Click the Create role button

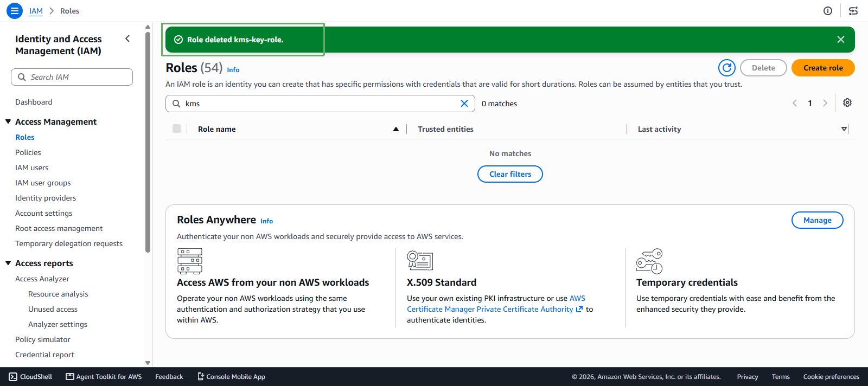[823, 68]
